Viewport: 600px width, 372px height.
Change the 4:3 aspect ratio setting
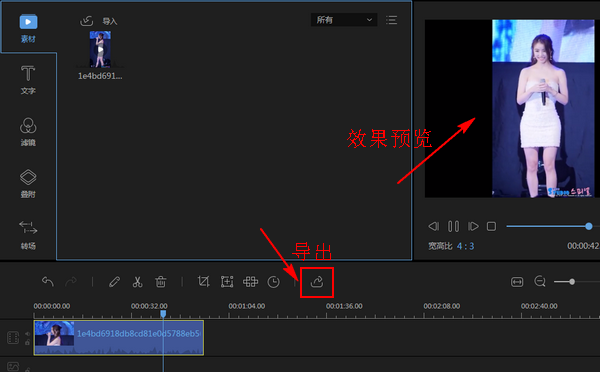click(465, 246)
